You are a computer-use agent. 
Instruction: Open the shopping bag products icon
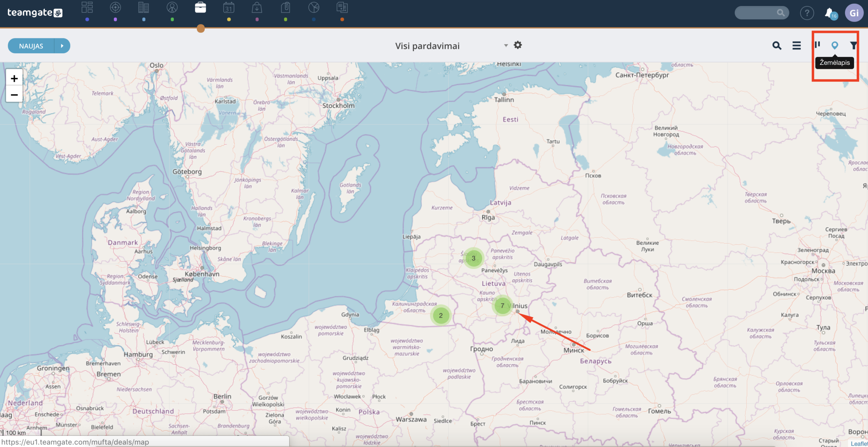coord(257,7)
